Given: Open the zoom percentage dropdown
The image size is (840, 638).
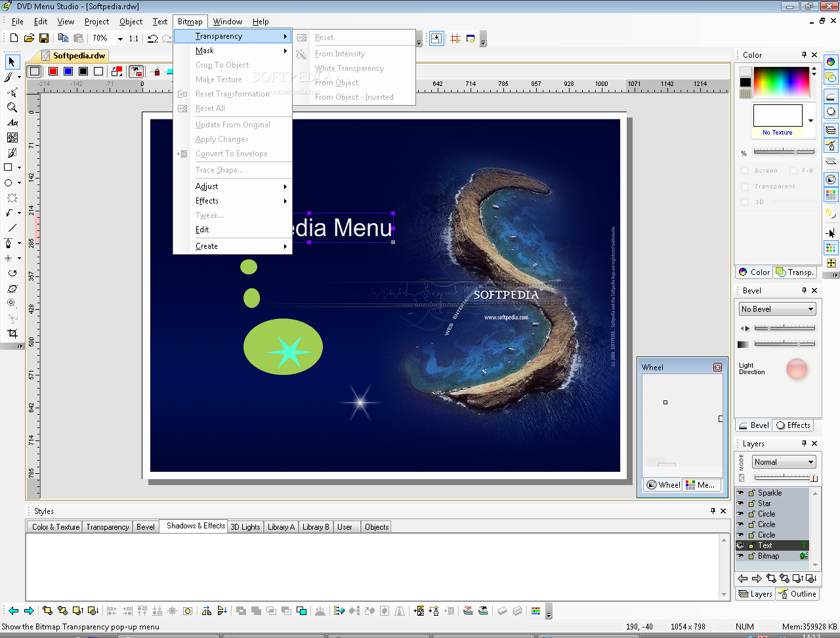Looking at the screenshot, I should pyautogui.click(x=120, y=39).
